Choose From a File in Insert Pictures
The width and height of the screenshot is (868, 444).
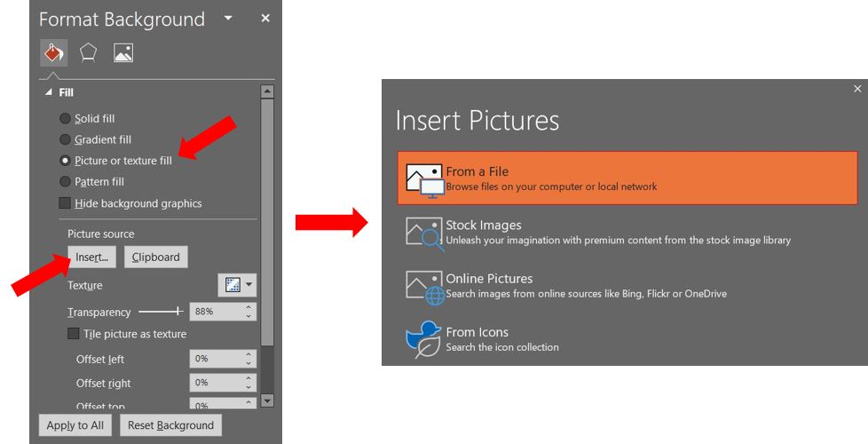pyautogui.click(x=627, y=178)
